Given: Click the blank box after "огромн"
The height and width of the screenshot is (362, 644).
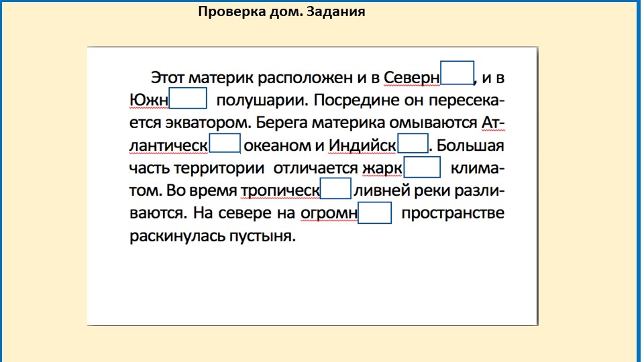Looking at the screenshot, I should point(374,213).
